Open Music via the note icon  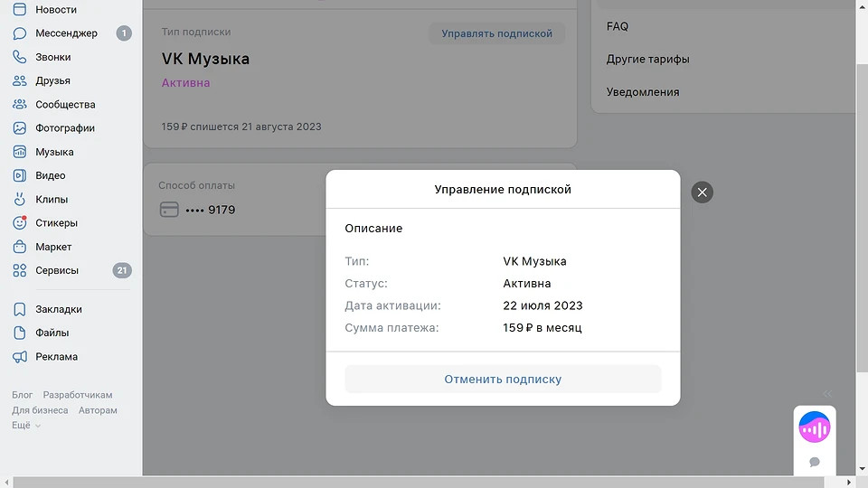20,152
